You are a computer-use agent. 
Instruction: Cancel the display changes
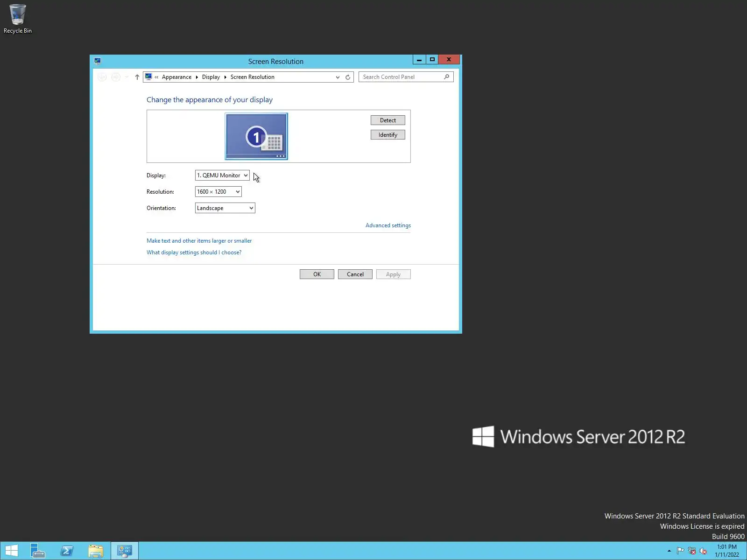click(x=355, y=274)
